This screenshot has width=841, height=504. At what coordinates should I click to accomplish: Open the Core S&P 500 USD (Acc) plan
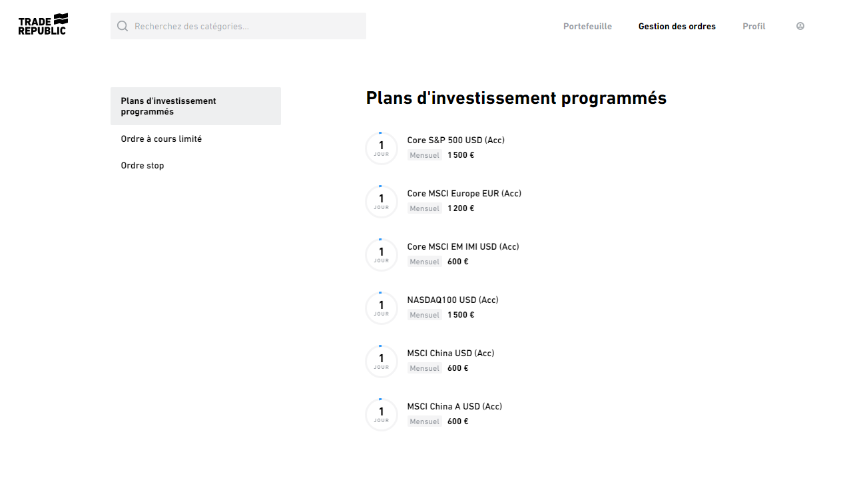click(456, 140)
